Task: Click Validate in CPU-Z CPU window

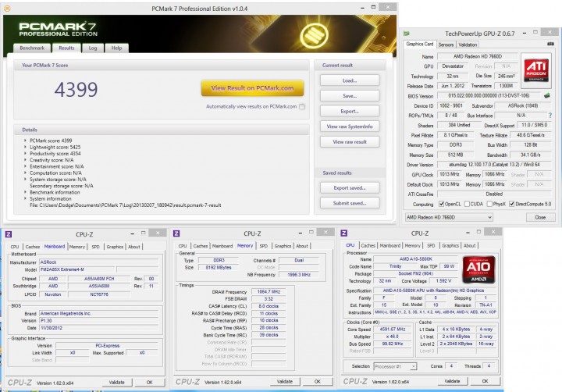Action: [452, 381]
